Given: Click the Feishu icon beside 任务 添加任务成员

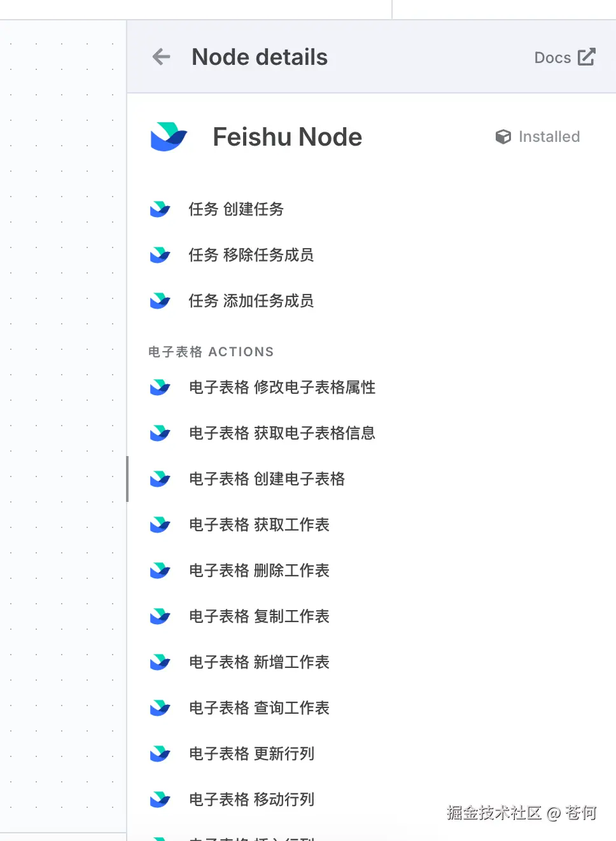Looking at the screenshot, I should 160,301.
